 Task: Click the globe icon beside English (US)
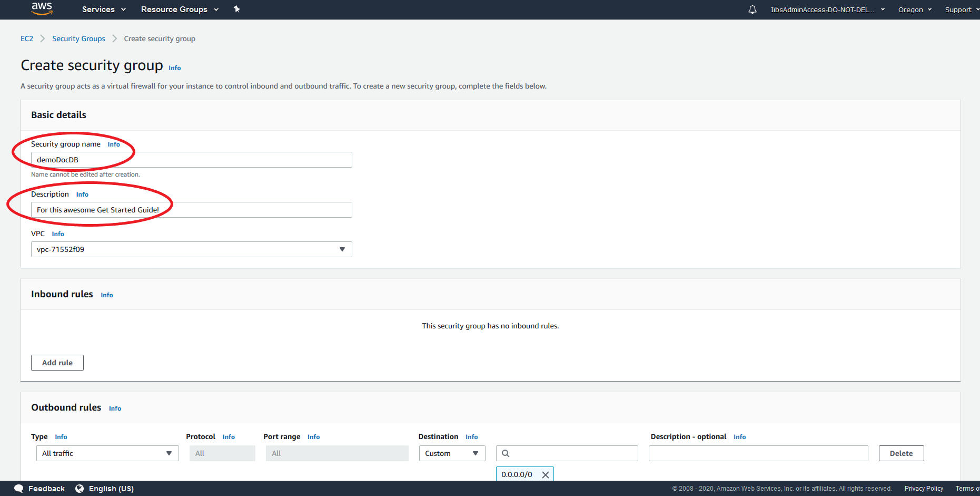[80, 488]
